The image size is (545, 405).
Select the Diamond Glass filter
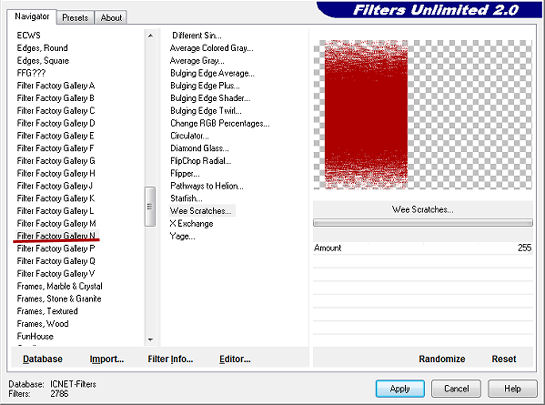200,148
